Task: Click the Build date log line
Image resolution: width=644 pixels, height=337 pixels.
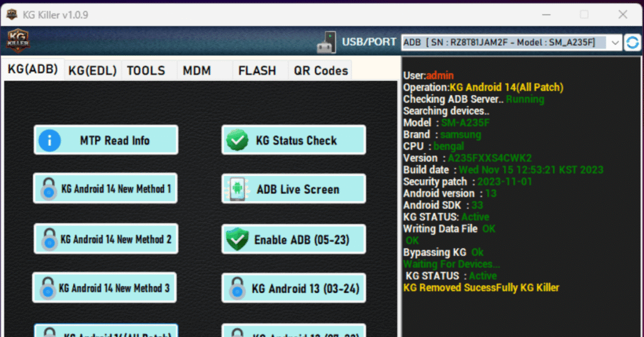Action: (x=504, y=170)
